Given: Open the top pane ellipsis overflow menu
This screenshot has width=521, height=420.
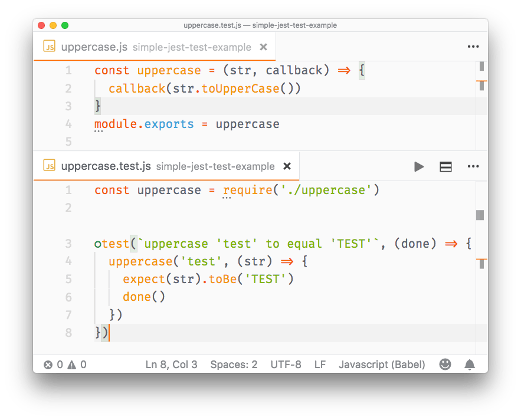Looking at the screenshot, I should point(473,46).
